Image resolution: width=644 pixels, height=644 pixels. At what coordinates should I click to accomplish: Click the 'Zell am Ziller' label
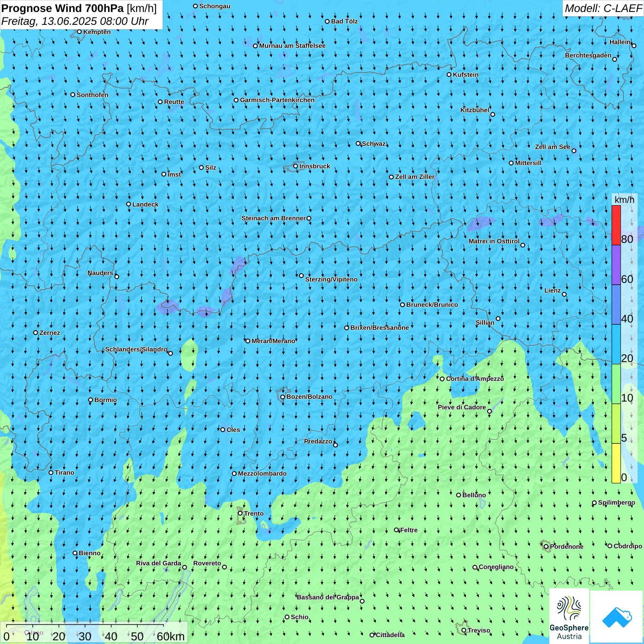click(415, 177)
